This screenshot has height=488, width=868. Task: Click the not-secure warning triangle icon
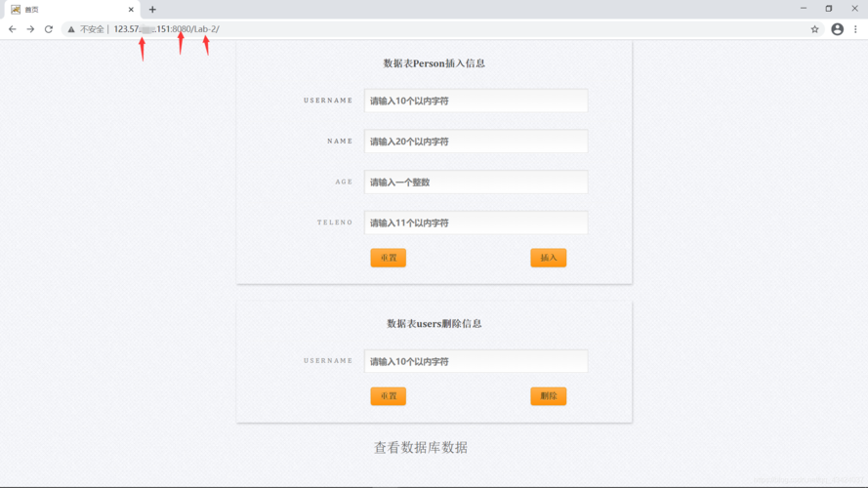click(x=71, y=29)
